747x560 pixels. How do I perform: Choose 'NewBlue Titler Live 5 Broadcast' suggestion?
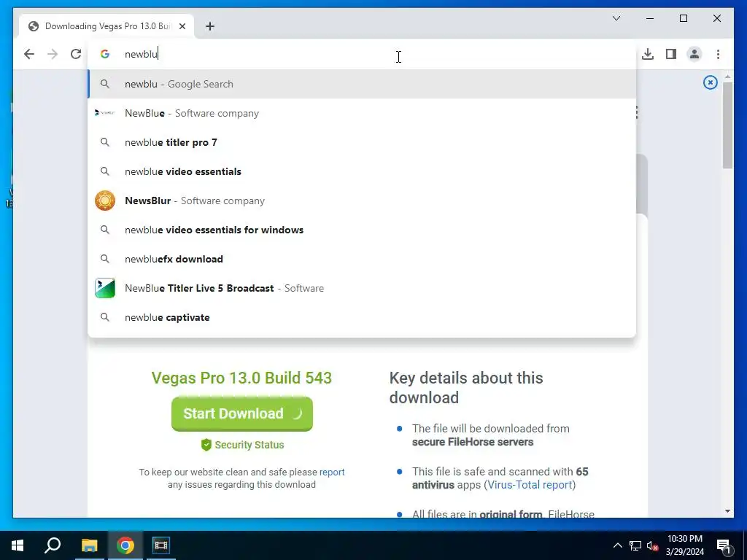point(362,288)
